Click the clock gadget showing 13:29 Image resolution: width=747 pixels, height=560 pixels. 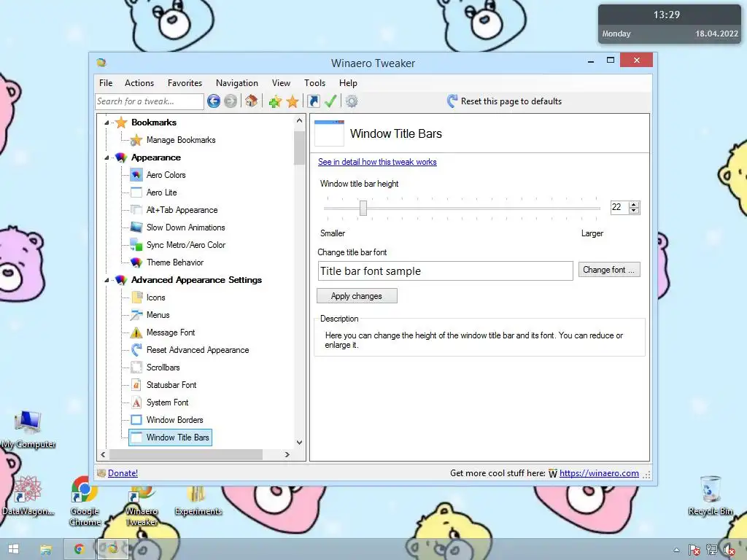670,24
